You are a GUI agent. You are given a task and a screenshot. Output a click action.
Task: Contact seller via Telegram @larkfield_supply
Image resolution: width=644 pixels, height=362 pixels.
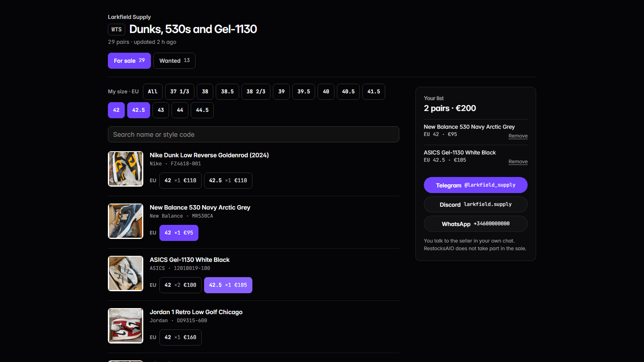coord(476,185)
